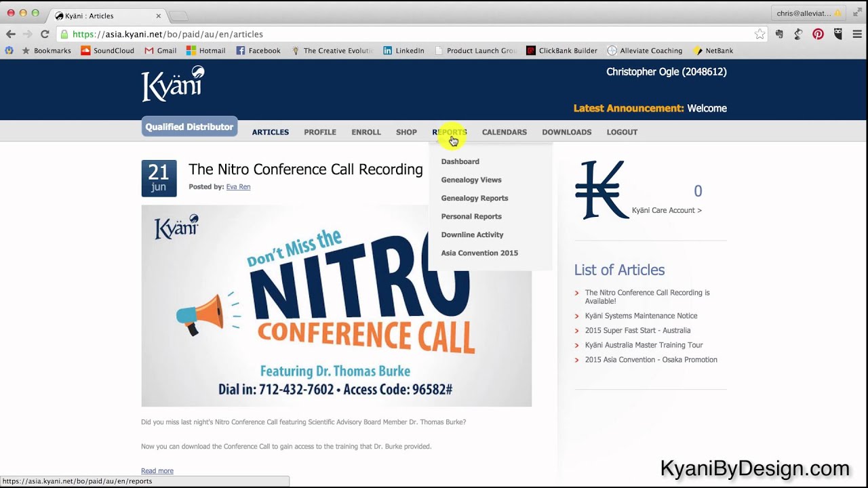Select Dashboard from Reports dropdown
The image size is (868, 488).
coord(460,161)
